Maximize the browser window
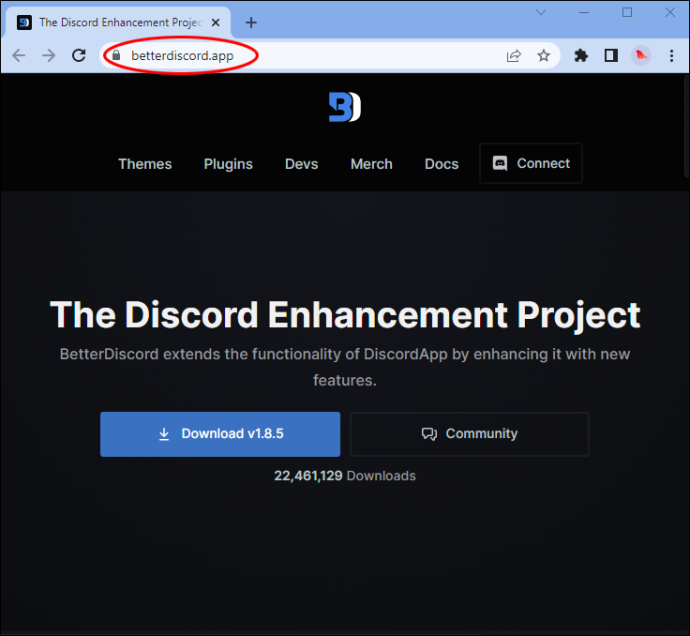This screenshot has width=690, height=636. tap(627, 12)
